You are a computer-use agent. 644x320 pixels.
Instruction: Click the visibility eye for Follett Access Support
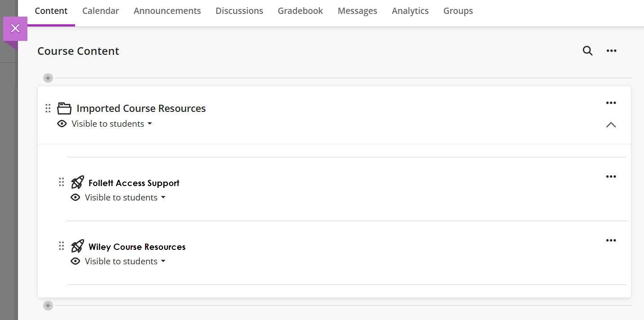point(76,197)
